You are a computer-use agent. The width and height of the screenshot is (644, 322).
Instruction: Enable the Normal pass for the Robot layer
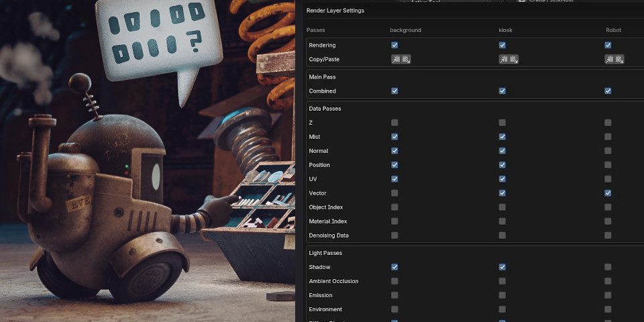608,151
